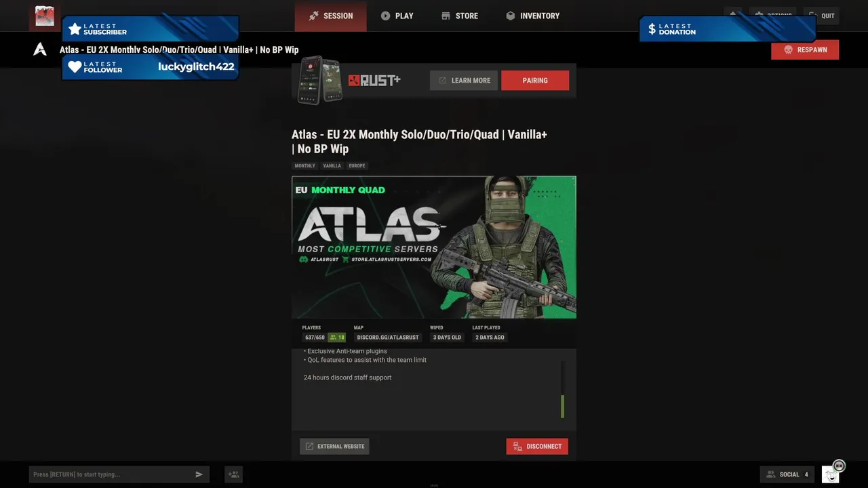Click the people icon in Social button

770,474
